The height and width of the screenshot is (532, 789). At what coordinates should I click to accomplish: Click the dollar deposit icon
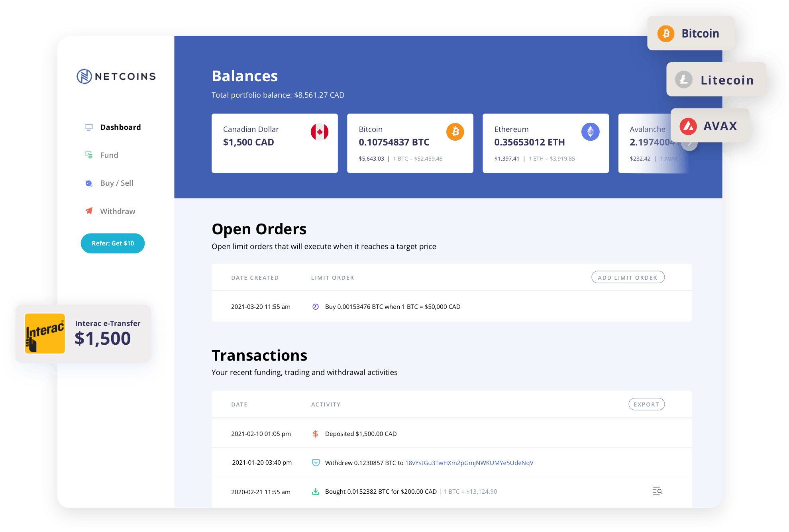pos(315,434)
